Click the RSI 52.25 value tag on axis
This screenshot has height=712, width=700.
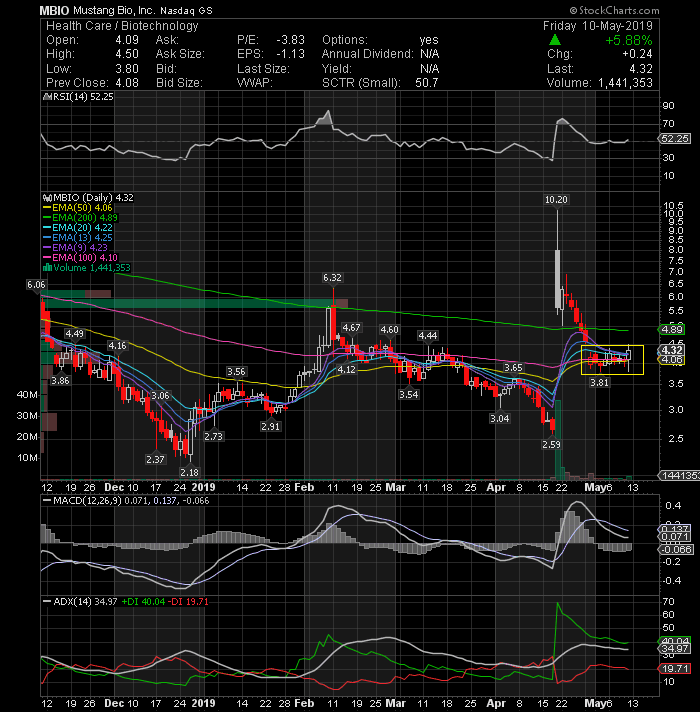(x=675, y=138)
